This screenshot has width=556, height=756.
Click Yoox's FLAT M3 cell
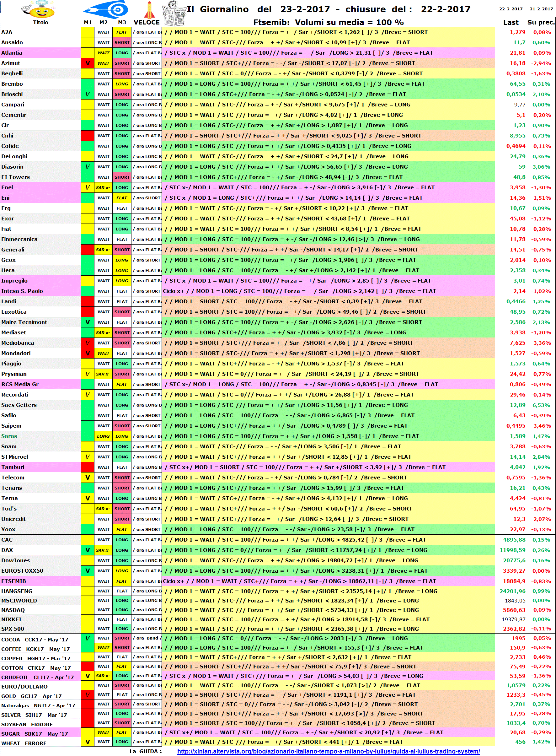coord(122,530)
